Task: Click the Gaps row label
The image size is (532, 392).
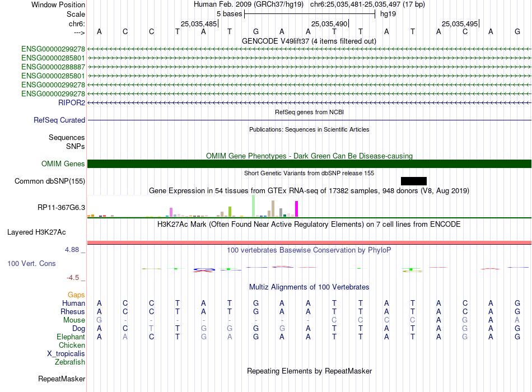Action: point(76,295)
